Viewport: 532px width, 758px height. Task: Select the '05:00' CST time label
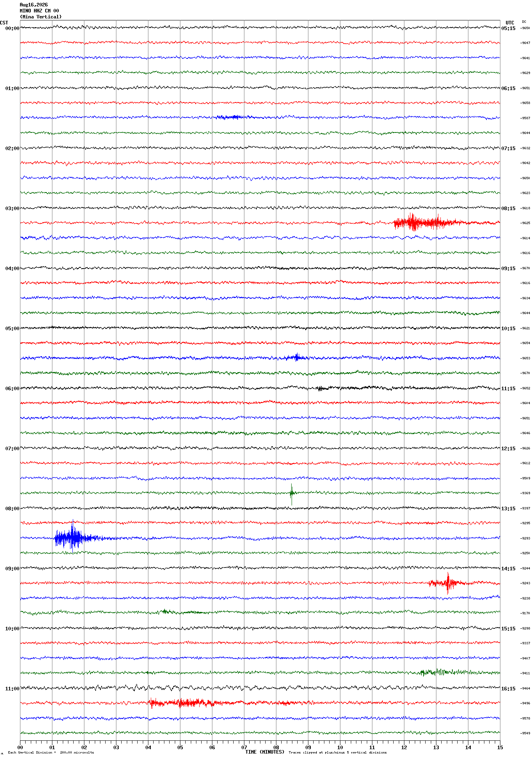pyautogui.click(x=12, y=329)
